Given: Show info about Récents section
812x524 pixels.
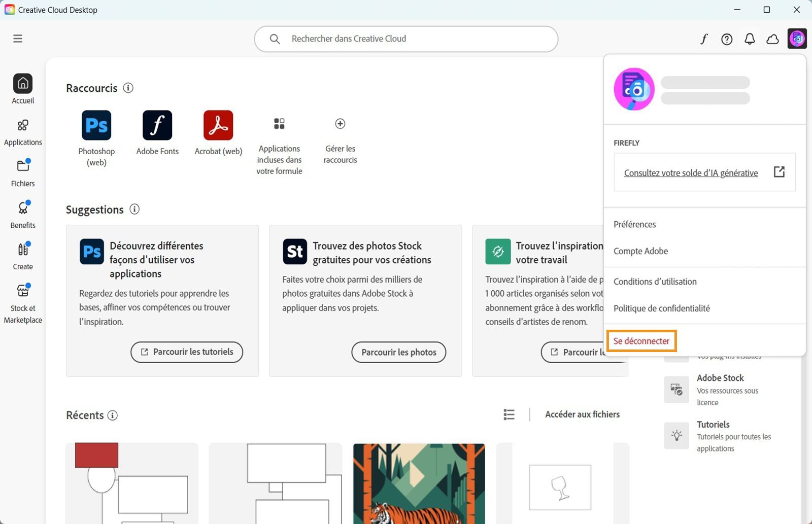Looking at the screenshot, I should [113, 415].
